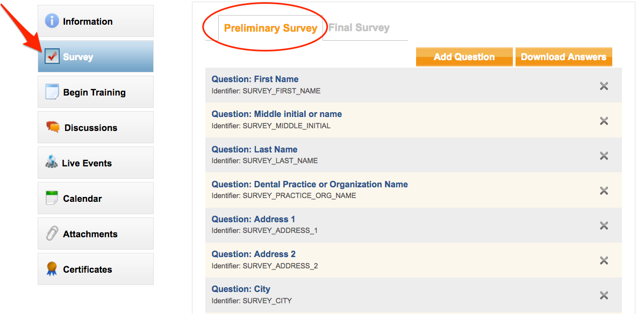Open Begin Training notepad icon

coord(52,92)
